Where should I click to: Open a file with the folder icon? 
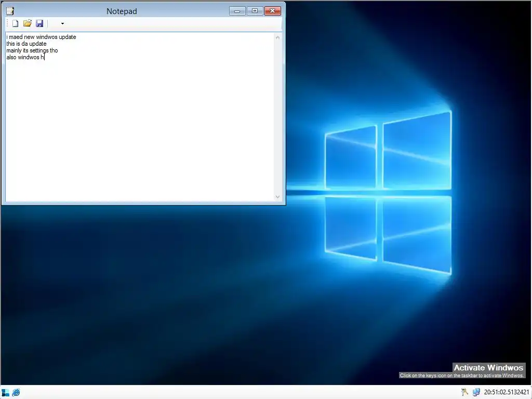pyautogui.click(x=28, y=23)
